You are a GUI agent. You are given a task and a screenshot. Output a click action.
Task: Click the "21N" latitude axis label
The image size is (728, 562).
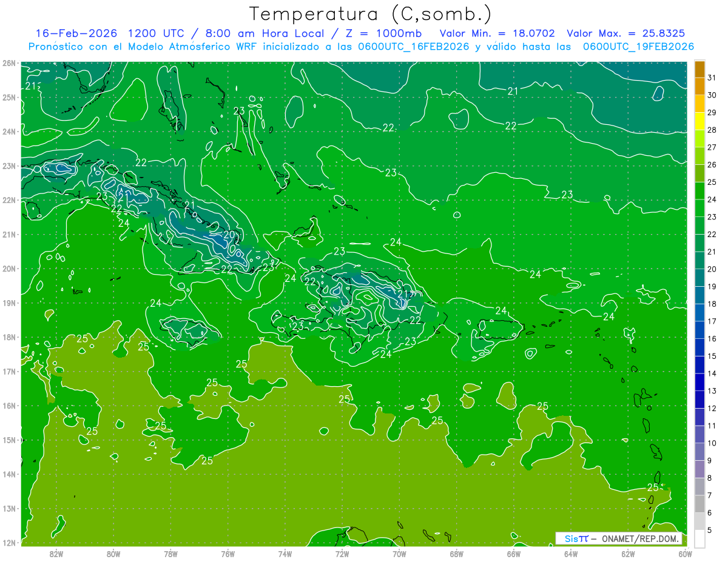pyautogui.click(x=9, y=234)
